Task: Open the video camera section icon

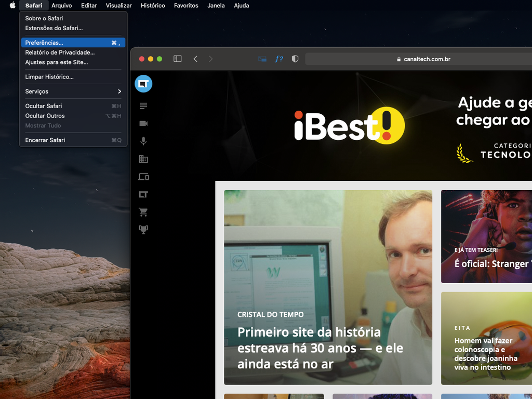Action: (x=143, y=124)
